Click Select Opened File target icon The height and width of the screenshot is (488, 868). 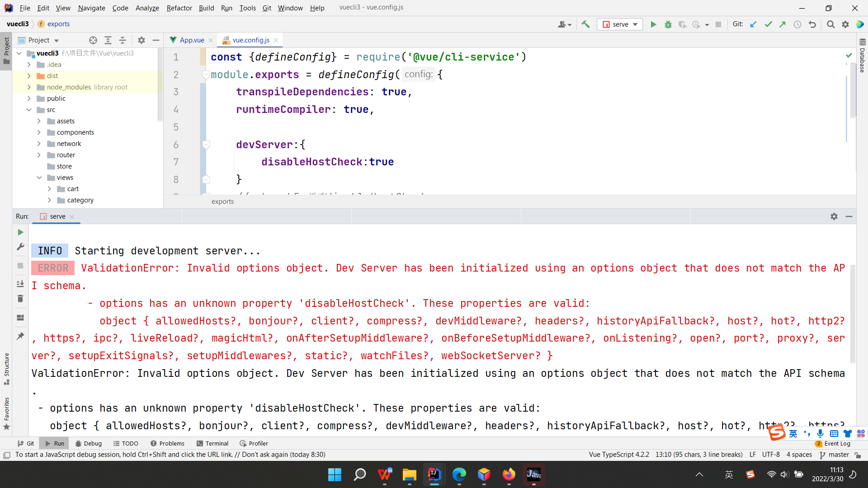click(x=93, y=40)
